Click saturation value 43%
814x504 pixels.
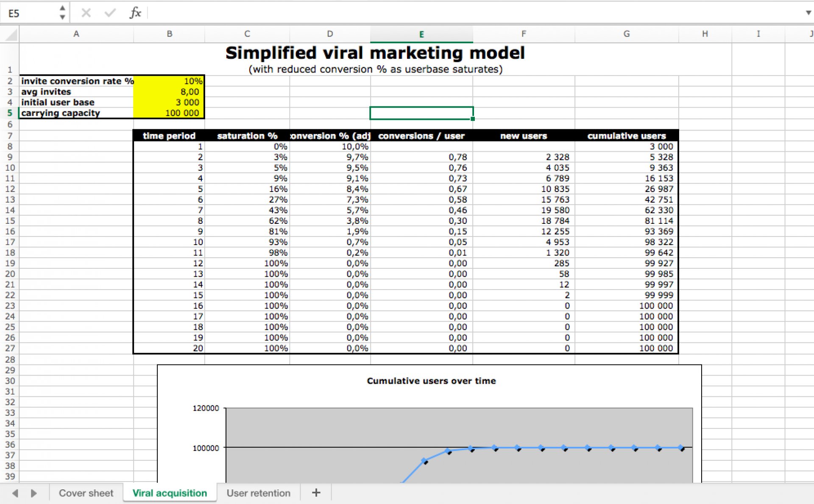[247, 210]
